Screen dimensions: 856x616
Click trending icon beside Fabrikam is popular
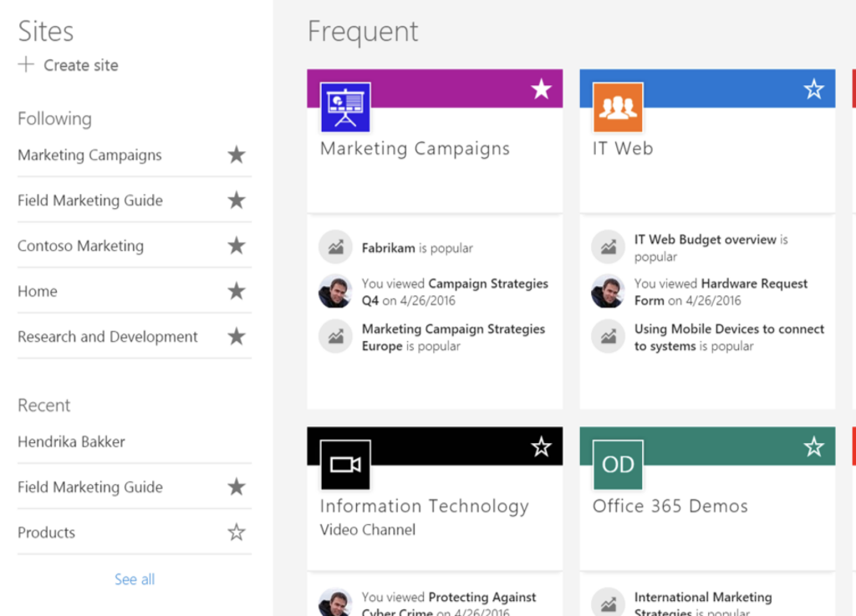click(x=335, y=247)
